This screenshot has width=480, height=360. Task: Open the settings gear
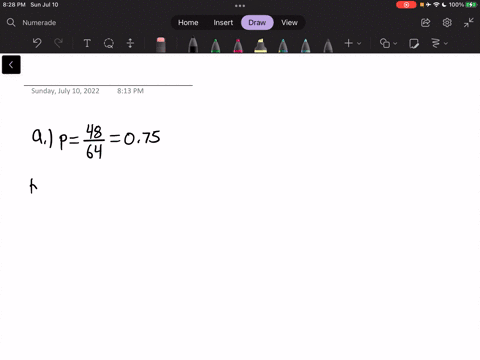tap(447, 23)
